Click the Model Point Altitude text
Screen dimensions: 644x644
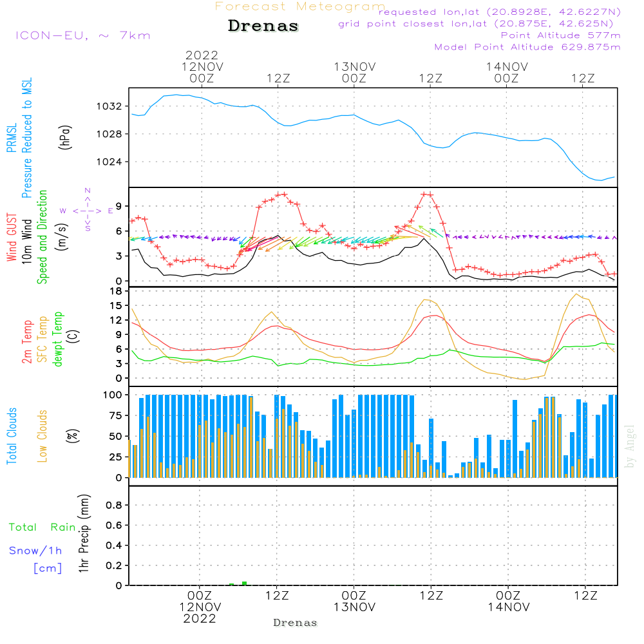[527, 47]
